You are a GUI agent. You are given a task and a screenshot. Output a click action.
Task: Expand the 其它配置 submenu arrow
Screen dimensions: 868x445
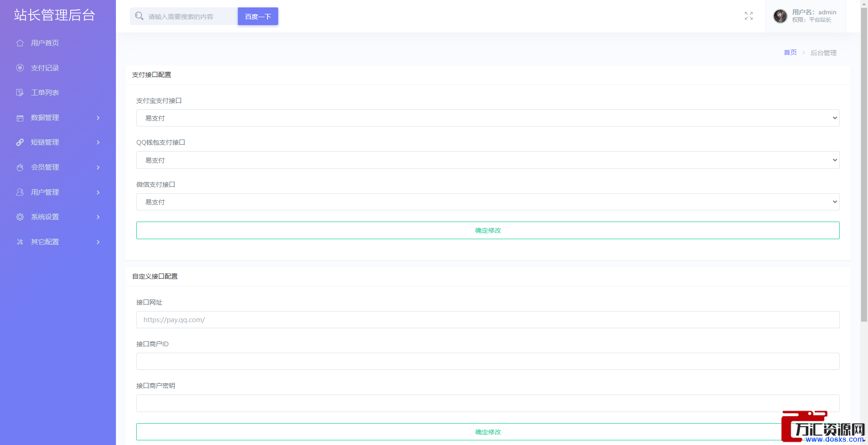click(98, 242)
